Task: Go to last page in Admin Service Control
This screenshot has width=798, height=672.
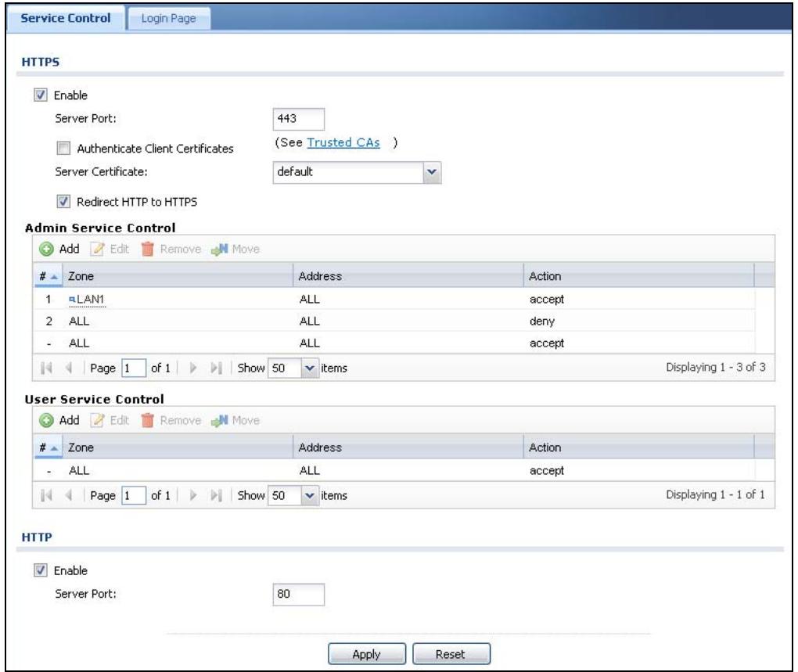Action: click(x=216, y=368)
